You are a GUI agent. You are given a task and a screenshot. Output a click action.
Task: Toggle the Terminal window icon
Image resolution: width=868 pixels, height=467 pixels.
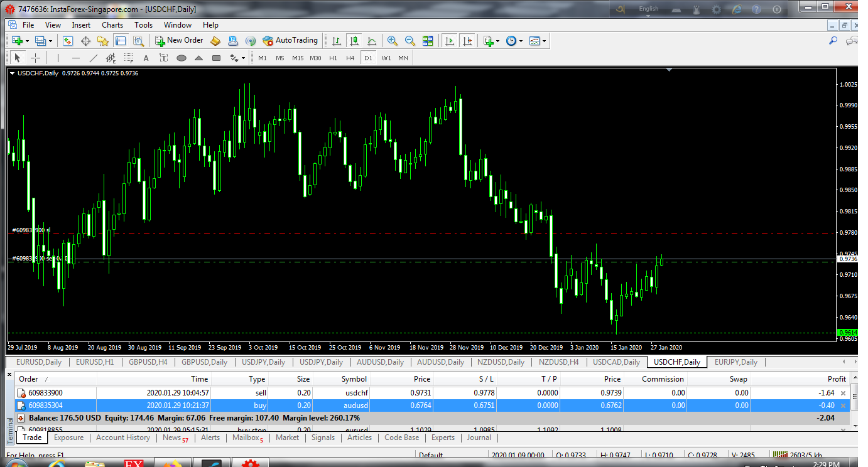coord(121,41)
